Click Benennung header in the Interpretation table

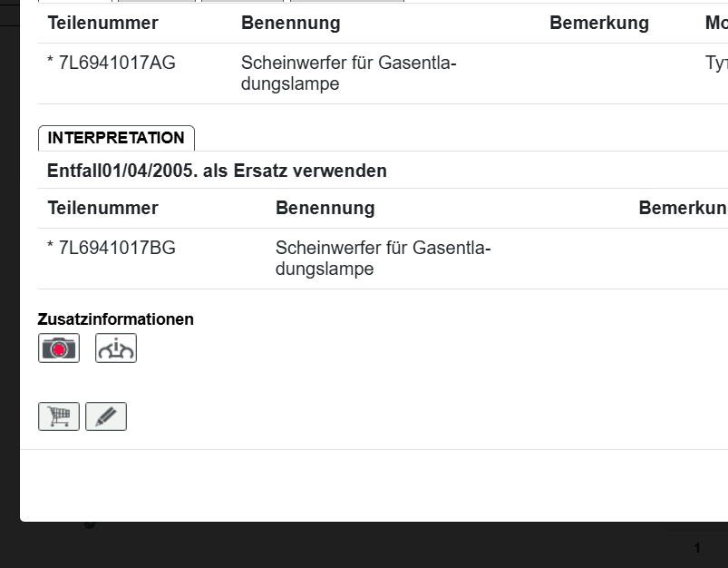click(325, 208)
